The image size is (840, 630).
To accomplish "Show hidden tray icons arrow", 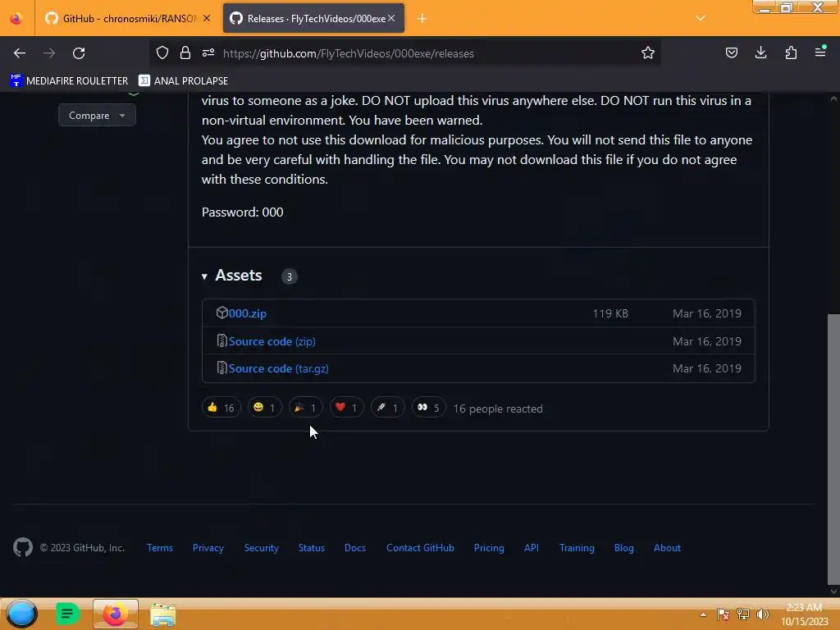I will (x=703, y=614).
